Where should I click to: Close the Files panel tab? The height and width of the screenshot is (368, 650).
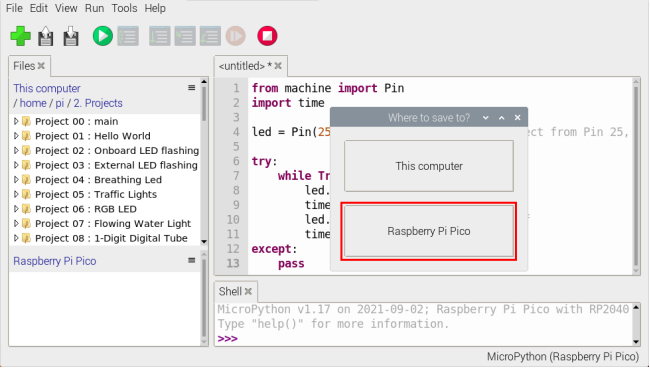pos(41,66)
